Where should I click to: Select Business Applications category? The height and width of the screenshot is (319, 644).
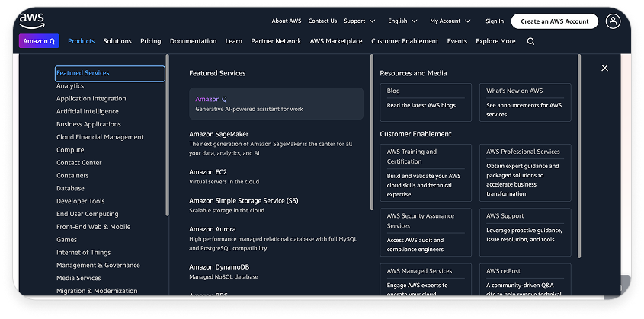pyautogui.click(x=88, y=124)
